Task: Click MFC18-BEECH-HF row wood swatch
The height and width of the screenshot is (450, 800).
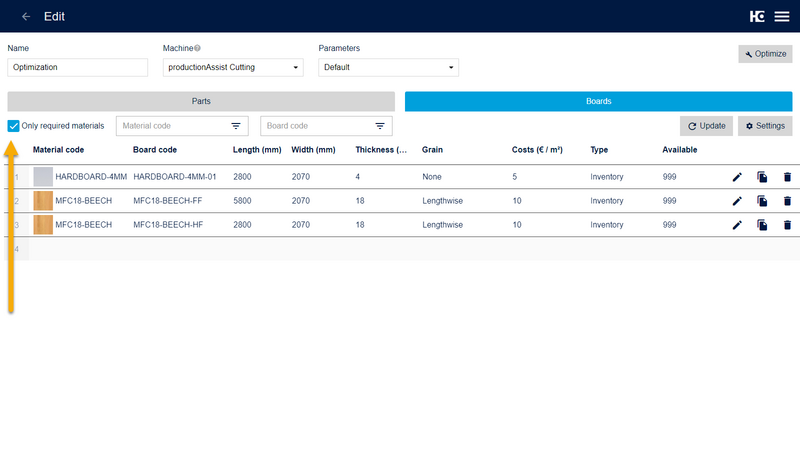Action: pyautogui.click(x=43, y=224)
